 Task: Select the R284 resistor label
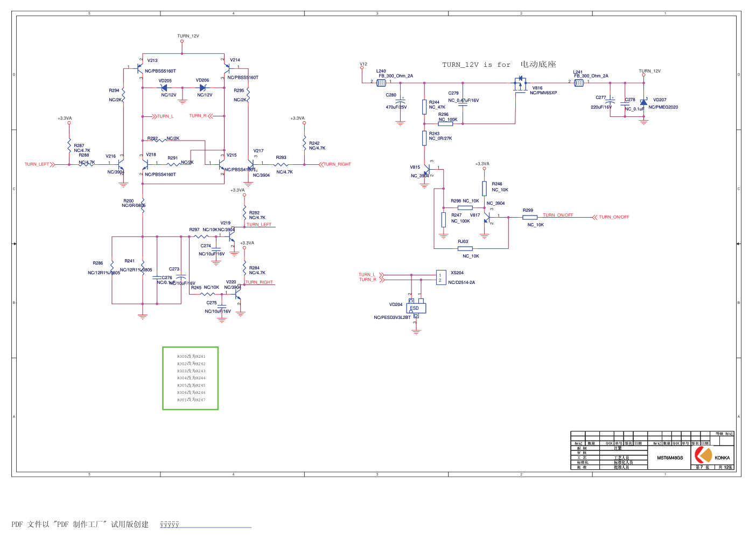254,268
